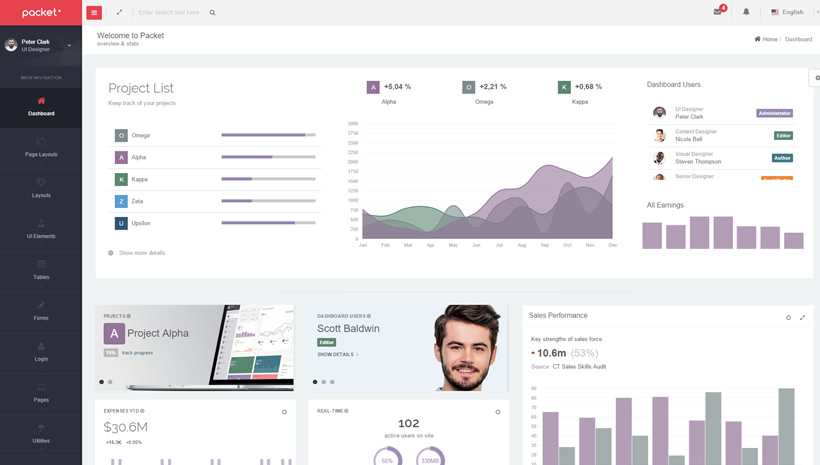The width and height of the screenshot is (820, 465).
Task: Select third carousel dot on Scott Baldwin card
Action: pos(332,382)
